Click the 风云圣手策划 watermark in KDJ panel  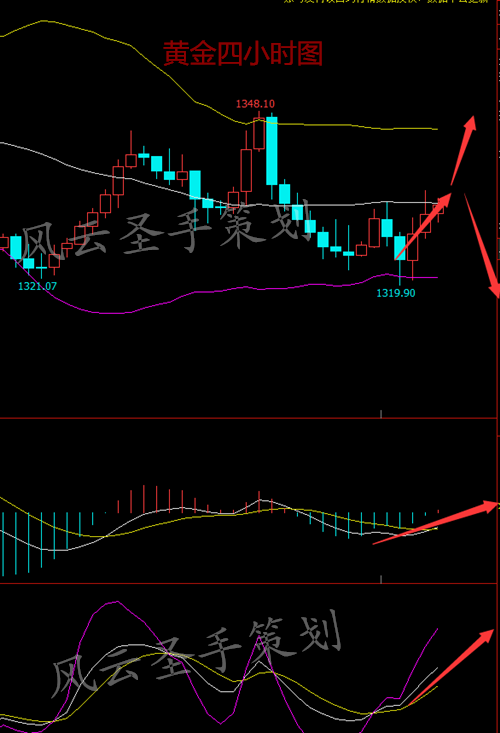click(x=196, y=652)
